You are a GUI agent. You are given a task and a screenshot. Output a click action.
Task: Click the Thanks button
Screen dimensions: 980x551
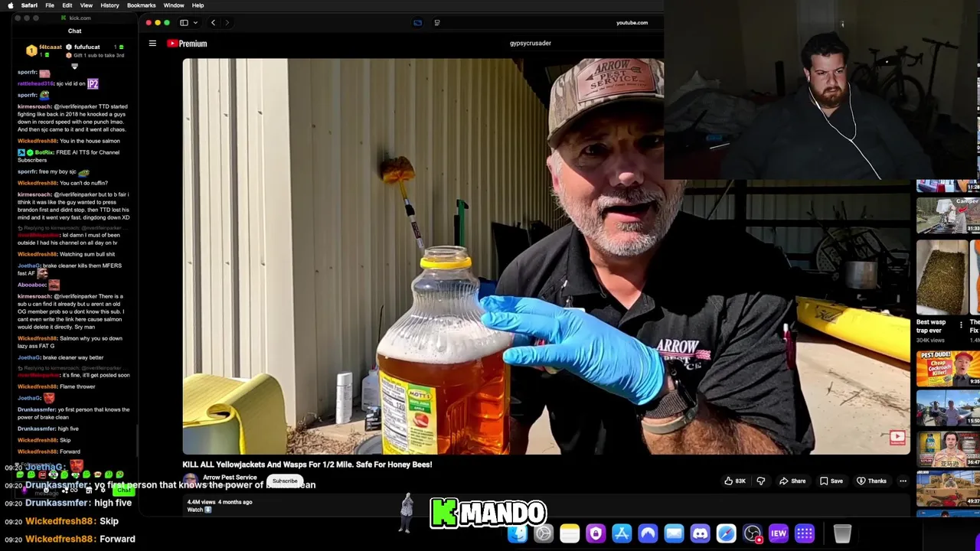(871, 481)
